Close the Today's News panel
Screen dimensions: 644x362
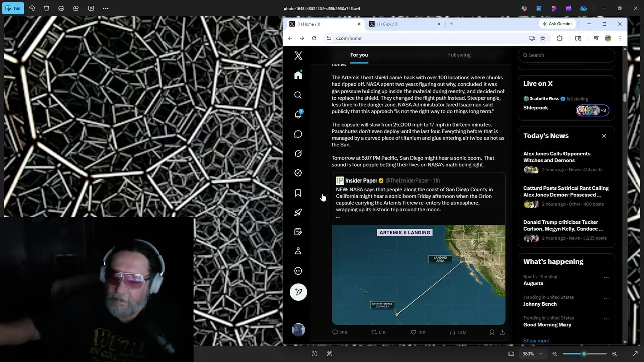(604, 136)
